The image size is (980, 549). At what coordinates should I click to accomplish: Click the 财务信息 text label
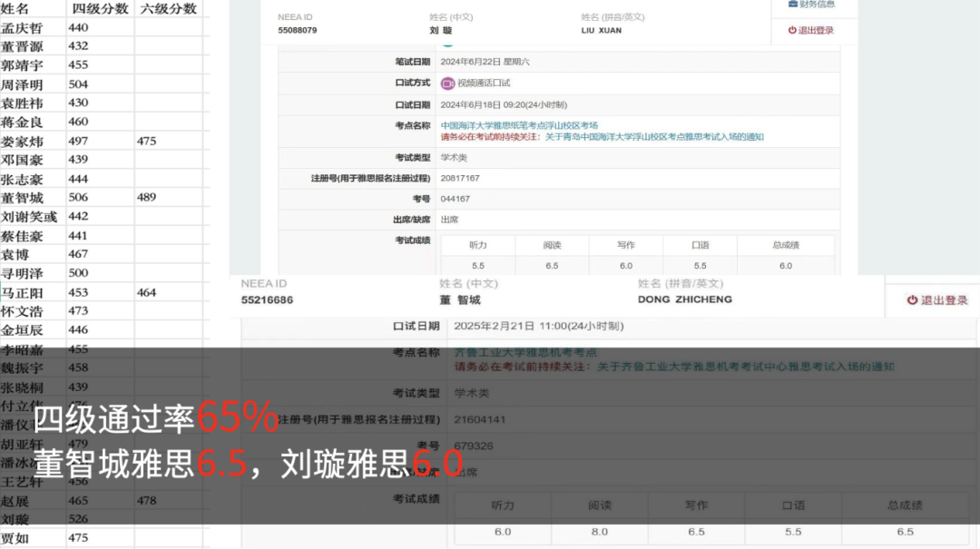[x=817, y=5]
